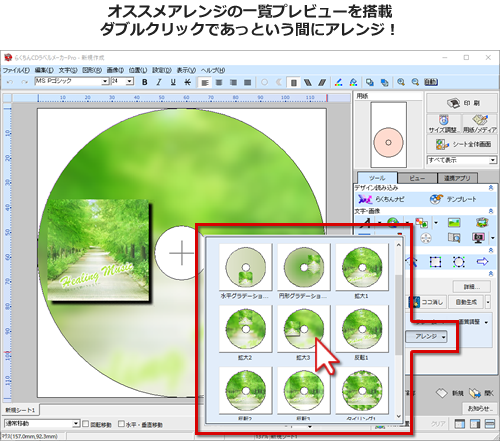Launch らくちんナビ
Screen dimensions: 500x447
coord(381,199)
